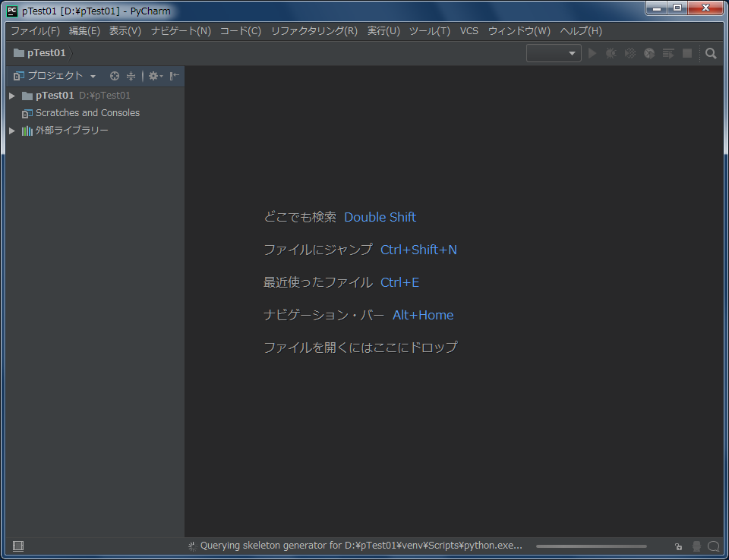
Task: Click the scroll-from-source target icon
Action: 115,76
